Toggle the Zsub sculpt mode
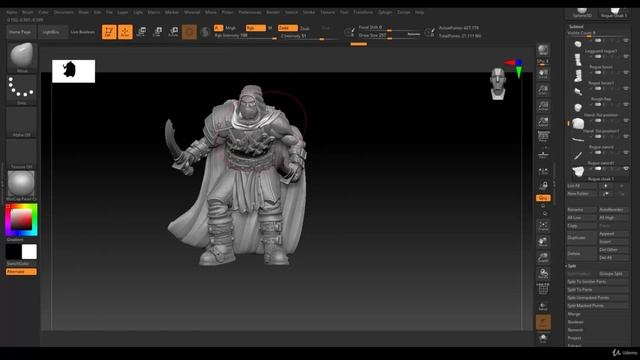This screenshot has width=640, height=360. [x=304, y=28]
